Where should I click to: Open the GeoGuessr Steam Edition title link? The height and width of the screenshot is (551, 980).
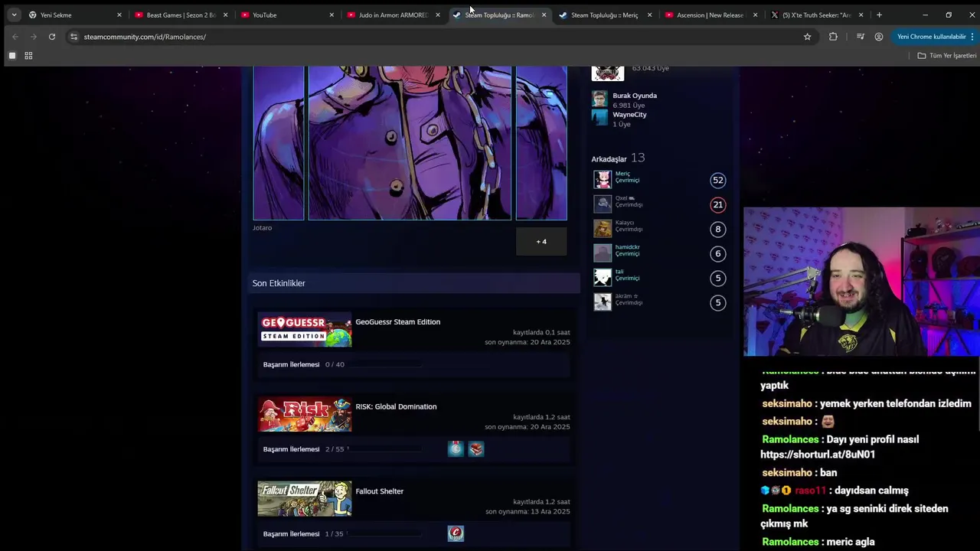coord(397,322)
